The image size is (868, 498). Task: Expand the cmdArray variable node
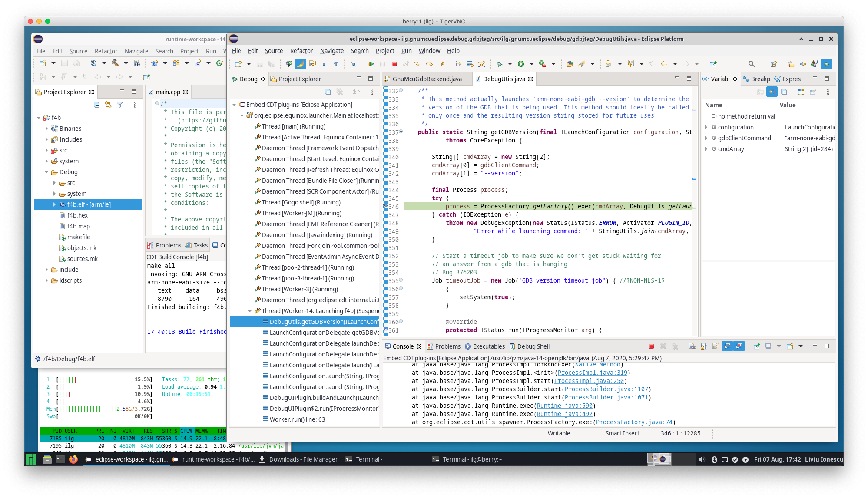point(706,149)
